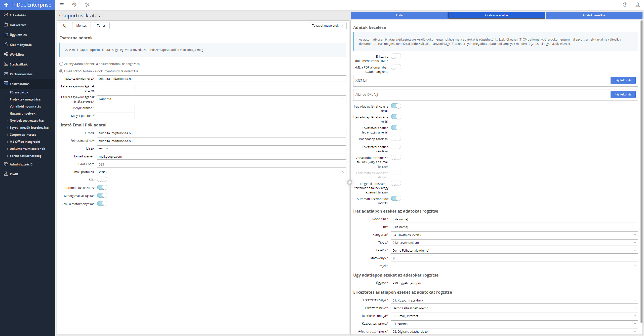This screenshot has height=336, width=644.
Task: Click the theme palette icon in top bar
Action: click(87, 5)
